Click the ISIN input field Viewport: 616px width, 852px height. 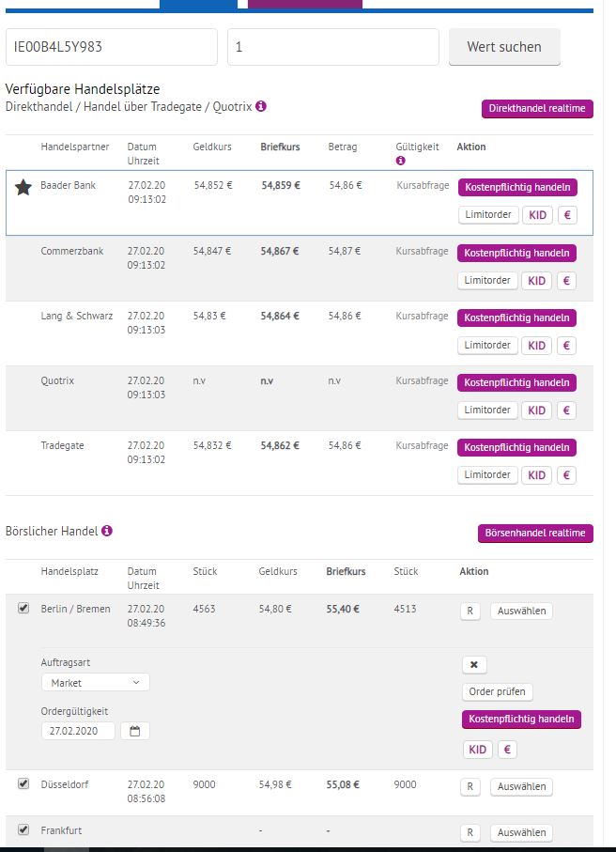[112, 47]
